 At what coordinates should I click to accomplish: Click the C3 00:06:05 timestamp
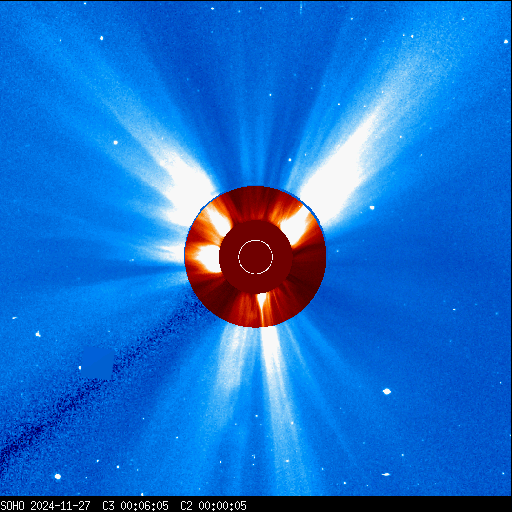pos(135,506)
